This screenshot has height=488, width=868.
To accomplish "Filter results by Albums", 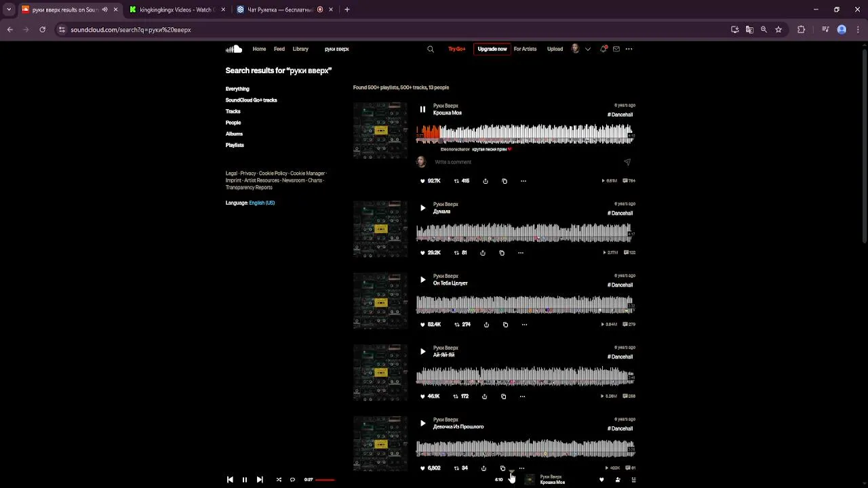I will (x=234, y=134).
